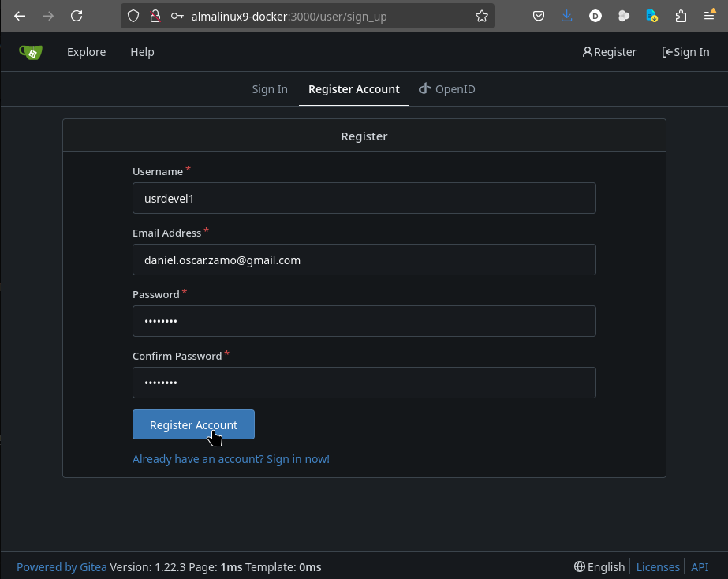Go back to previous page
Image resolution: width=728 pixels, height=579 pixels.
[x=20, y=16]
